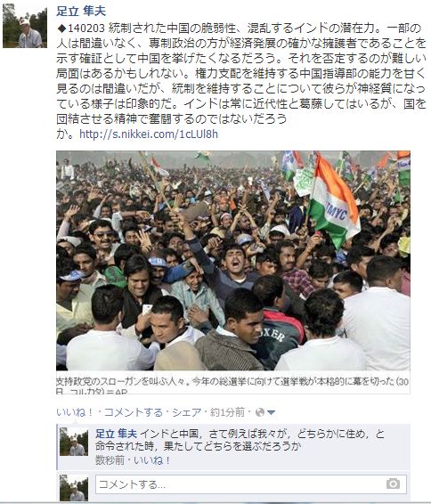Click the camera icon in the comment box

(393, 484)
